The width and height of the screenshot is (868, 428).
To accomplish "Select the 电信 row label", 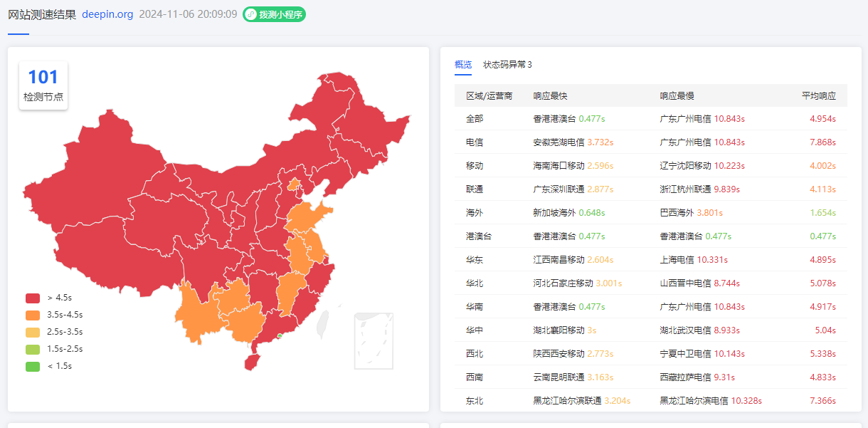I will pyautogui.click(x=475, y=142).
